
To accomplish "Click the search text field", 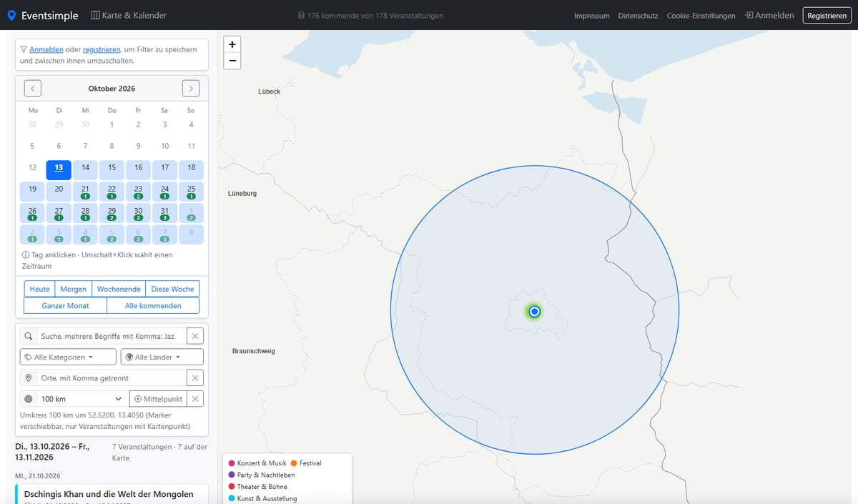I will 112,336.
